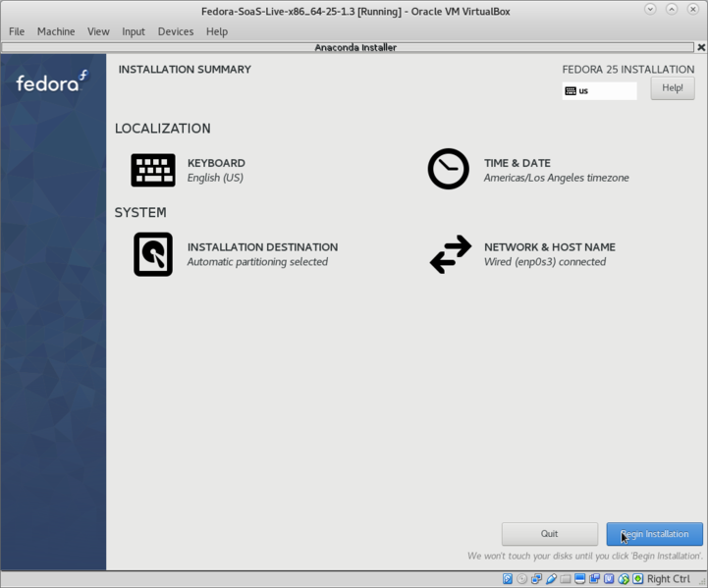Click the mouse integration status bar icon
This screenshot has height=588, width=708.
(x=624, y=579)
